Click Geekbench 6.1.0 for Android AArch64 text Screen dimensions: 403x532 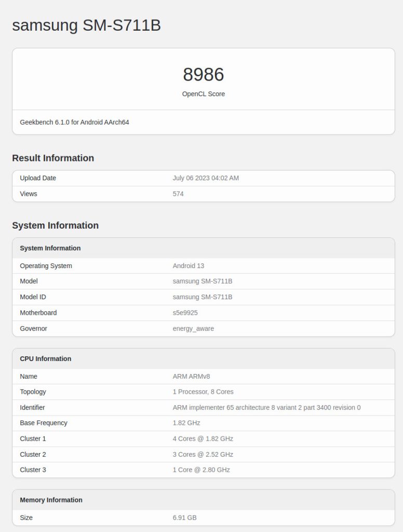pos(74,122)
